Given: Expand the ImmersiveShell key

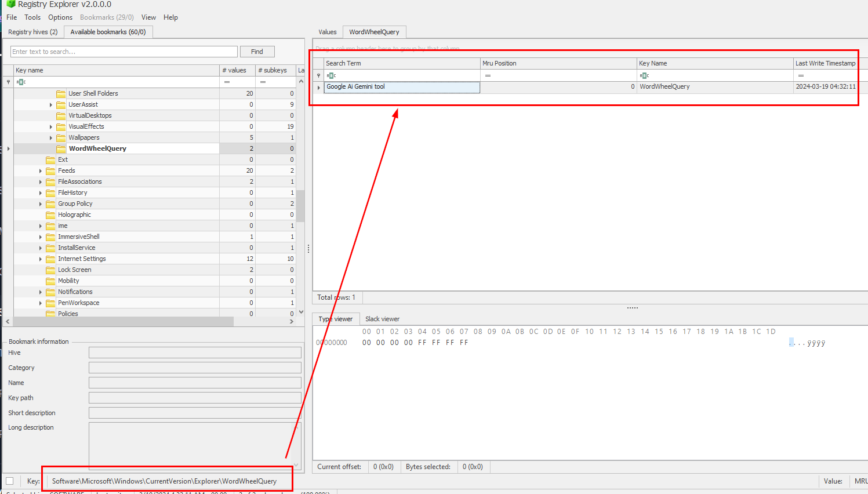Looking at the screenshot, I should click(x=41, y=237).
